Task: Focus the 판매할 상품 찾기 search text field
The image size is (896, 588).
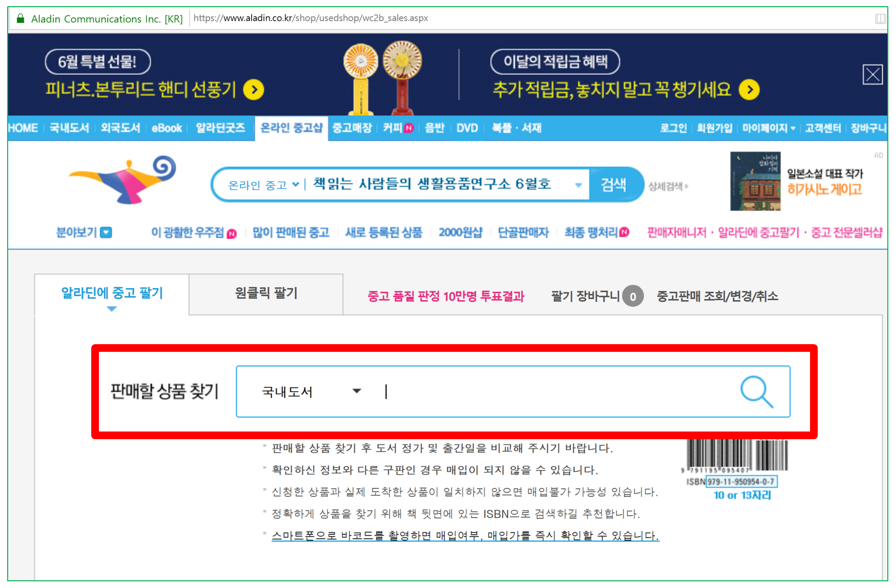Action: pyautogui.click(x=557, y=392)
